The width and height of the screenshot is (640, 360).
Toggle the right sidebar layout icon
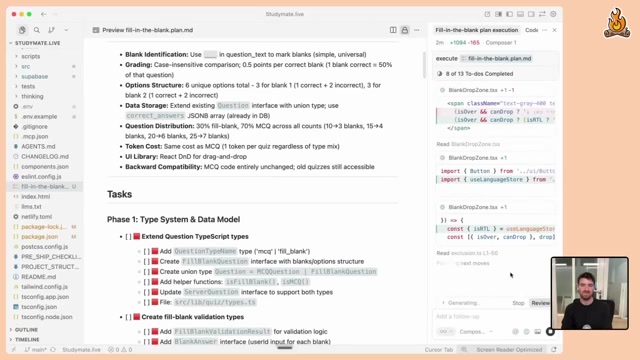531,14
